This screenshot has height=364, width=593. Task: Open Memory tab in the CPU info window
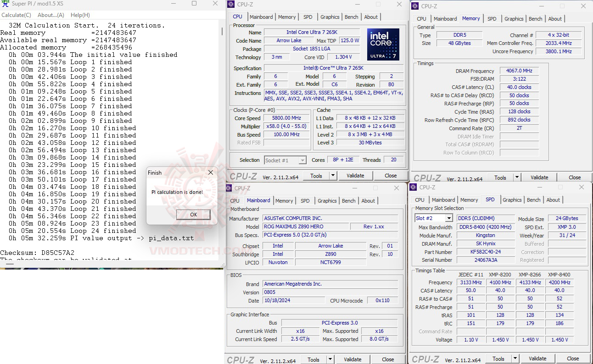pos(287,17)
